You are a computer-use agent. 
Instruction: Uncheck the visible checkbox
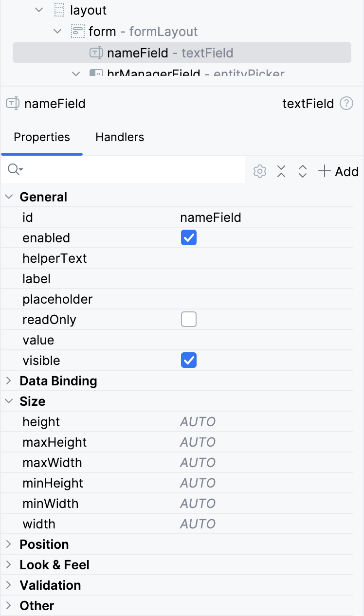pos(189,361)
